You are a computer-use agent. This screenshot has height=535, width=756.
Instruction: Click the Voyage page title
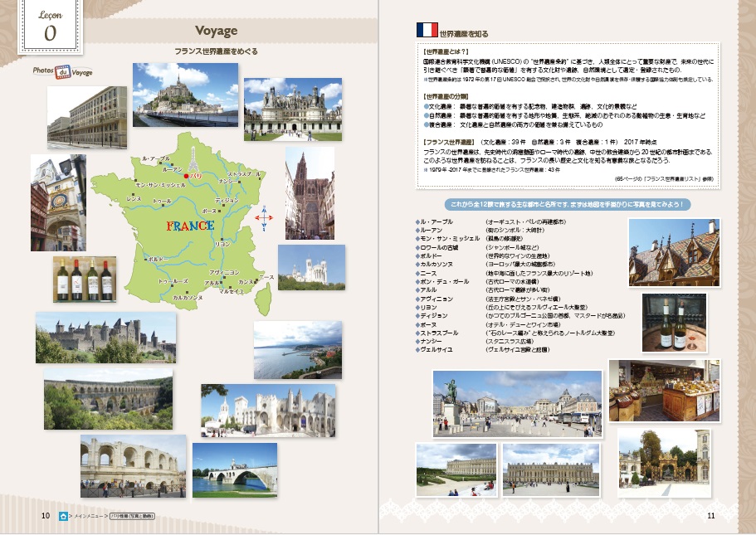tap(216, 31)
